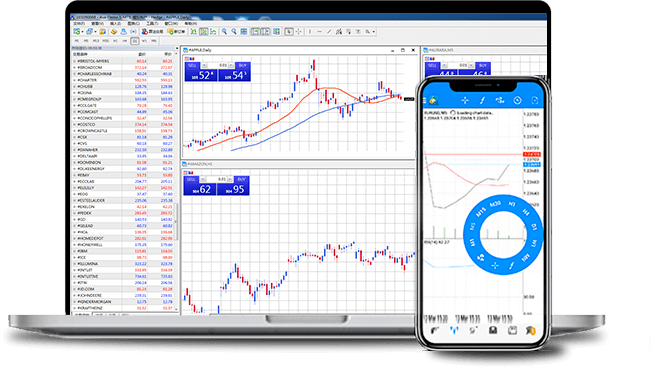Tap the new order icon in phone header

(535, 100)
